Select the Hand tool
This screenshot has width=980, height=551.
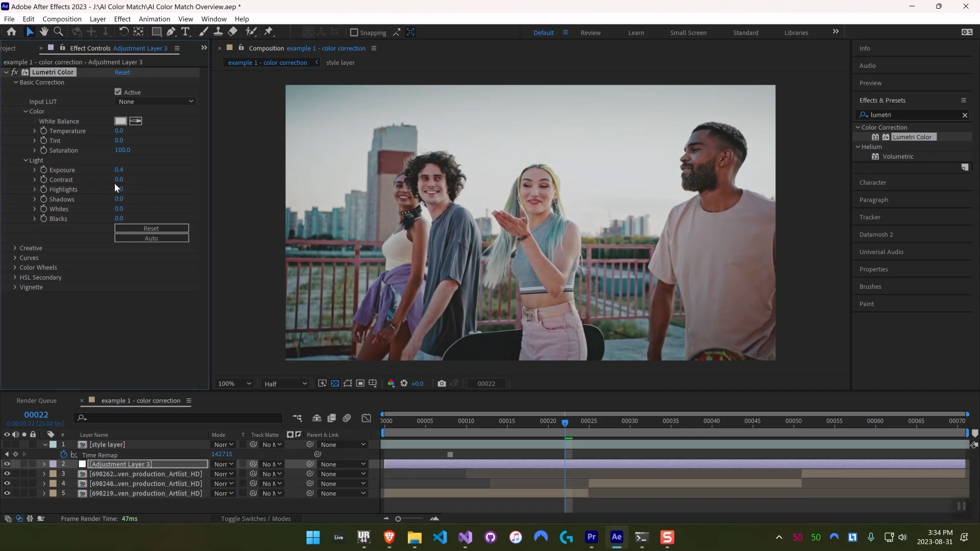click(x=44, y=32)
